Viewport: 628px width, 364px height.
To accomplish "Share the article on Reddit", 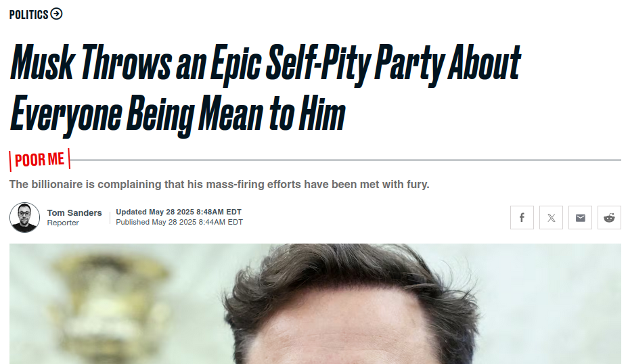I will point(609,217).
